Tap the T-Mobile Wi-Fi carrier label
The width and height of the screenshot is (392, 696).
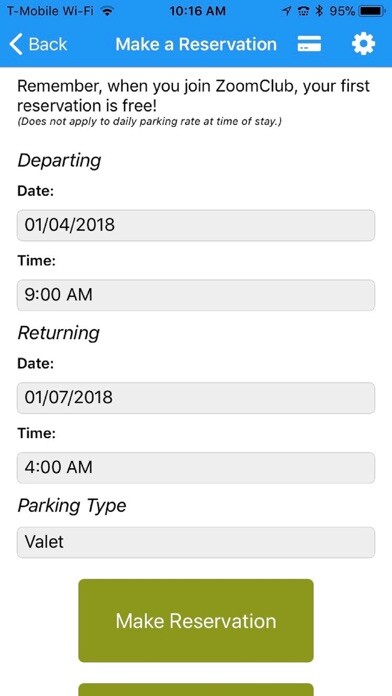tap(50, 12)
